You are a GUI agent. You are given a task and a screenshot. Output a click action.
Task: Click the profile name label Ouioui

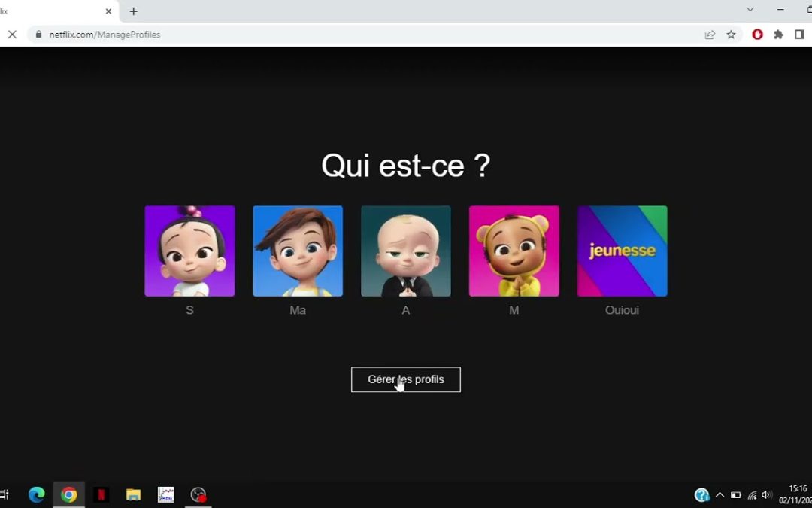(x=622, y=310)
